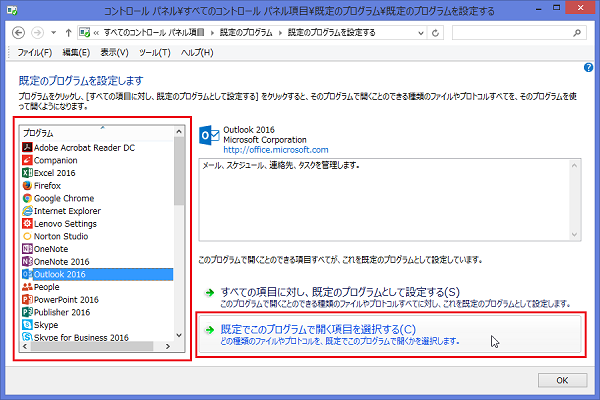Click 既定でこのプログラムで開く項目を選択する(C)
This screenshot has height=400, width=600.
click(390, 335)
